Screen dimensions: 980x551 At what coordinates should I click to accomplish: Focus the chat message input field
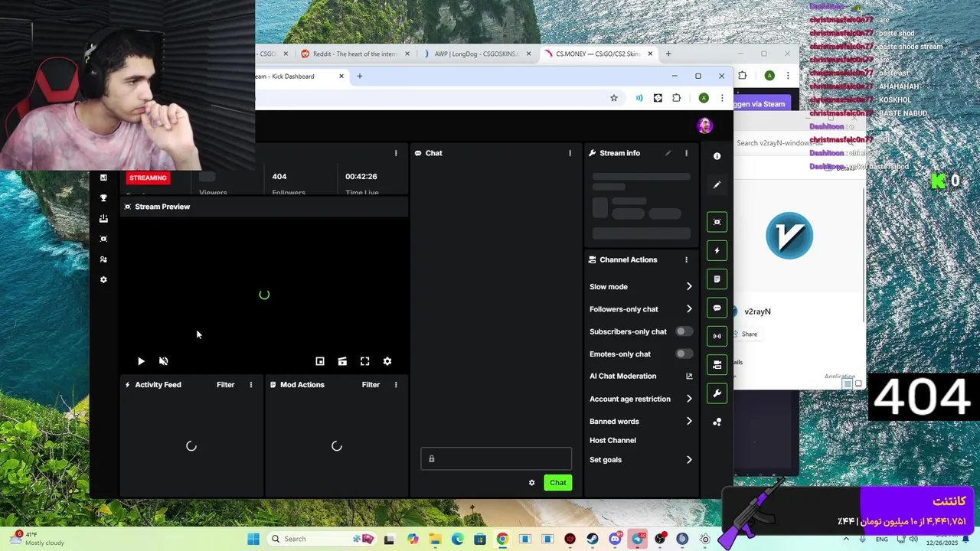click(496, 459)
